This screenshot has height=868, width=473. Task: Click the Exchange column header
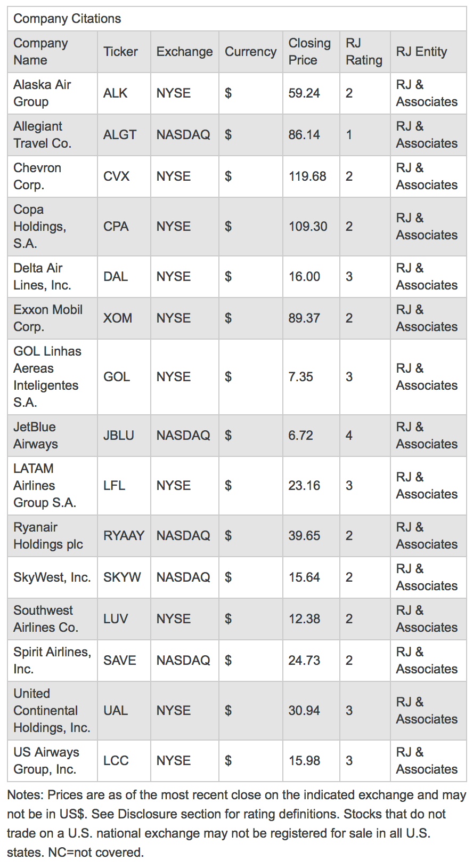[x=184, y=52]
